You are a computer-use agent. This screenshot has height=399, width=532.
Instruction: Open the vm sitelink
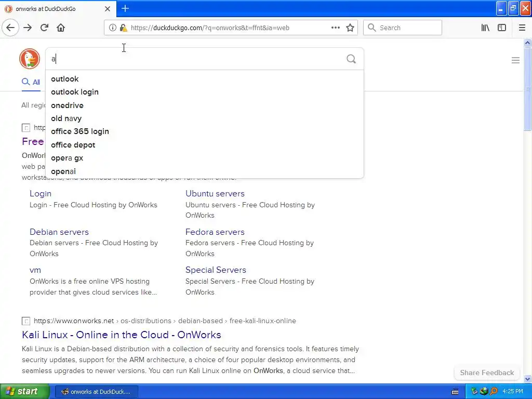pyautogui.click(x=35, y=270)
